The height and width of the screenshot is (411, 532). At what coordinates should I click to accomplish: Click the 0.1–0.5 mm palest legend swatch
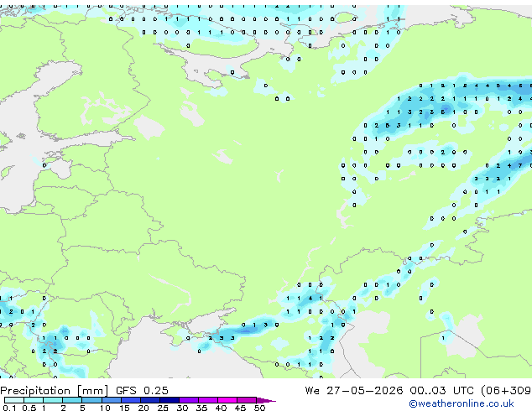[x=14, y=400]
